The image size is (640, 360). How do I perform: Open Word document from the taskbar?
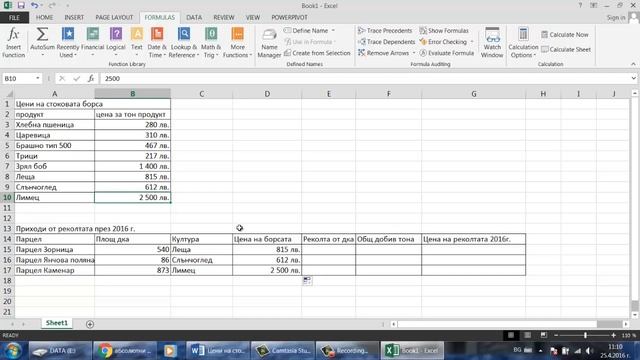tap(217, 351)
